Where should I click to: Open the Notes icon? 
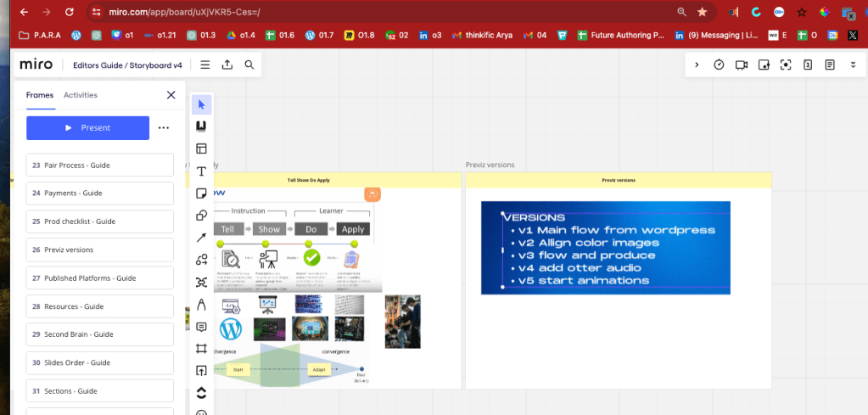(x=830, y=64)
